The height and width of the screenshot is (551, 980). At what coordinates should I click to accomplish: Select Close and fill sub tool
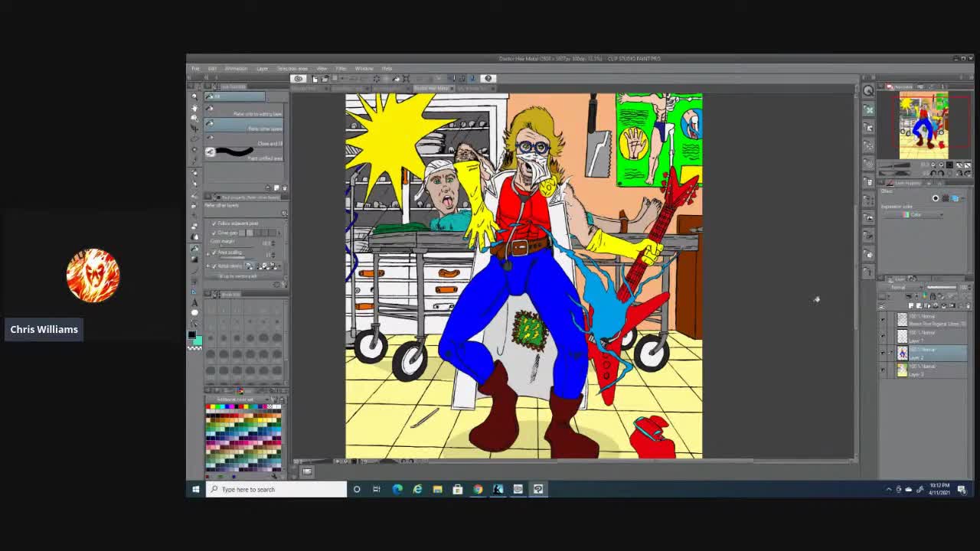tap(243, 139)
